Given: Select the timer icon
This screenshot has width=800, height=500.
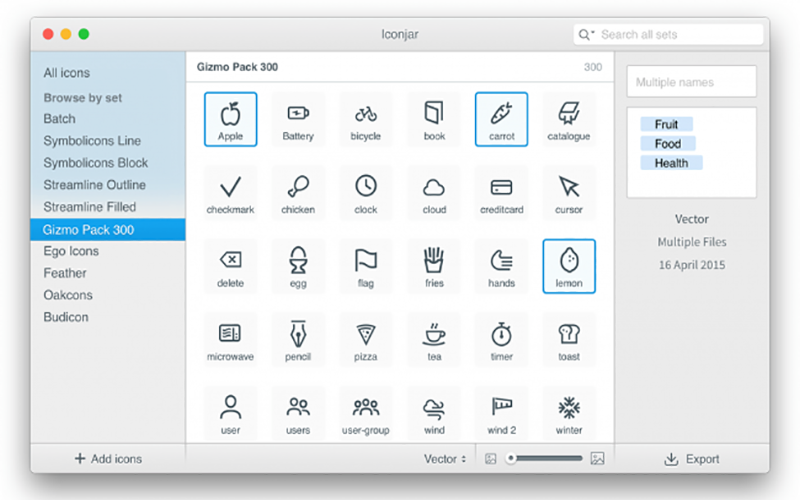Looking at the screenshot, I should pyautogui.click(x=502, y=340).
